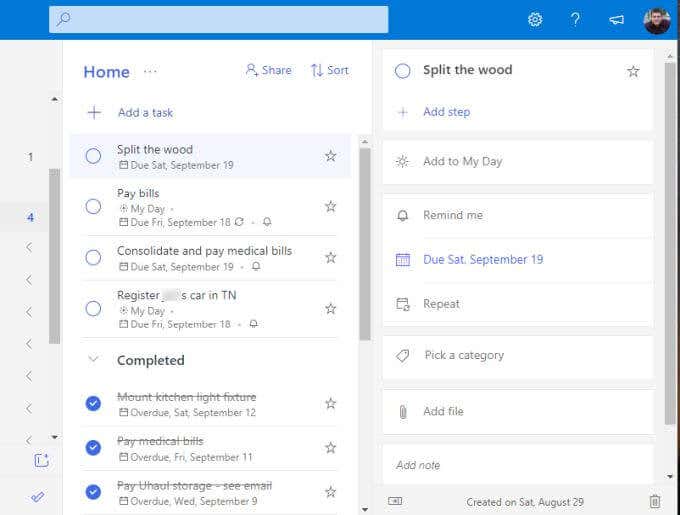Open the settings gear icon
This screenshot has height=515, width=680.
tap(535, 20)
